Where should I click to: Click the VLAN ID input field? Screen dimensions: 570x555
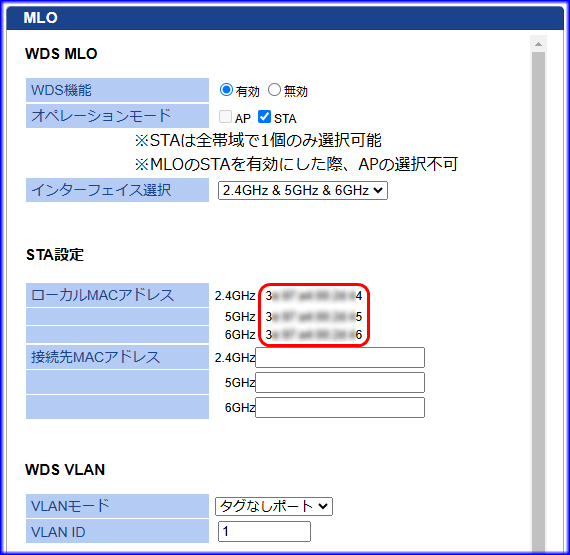click(264, 531)
